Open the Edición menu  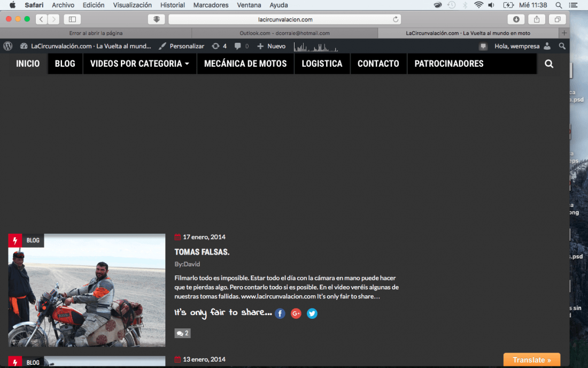click(x=94, y=5)
